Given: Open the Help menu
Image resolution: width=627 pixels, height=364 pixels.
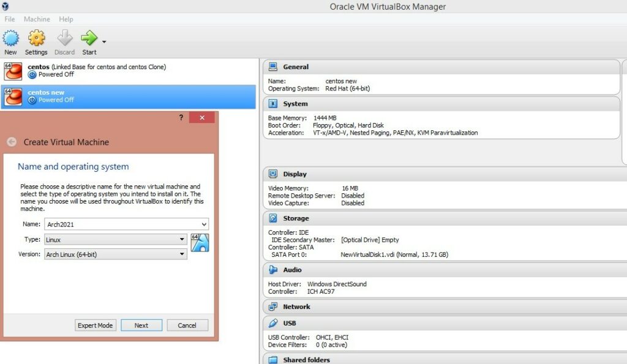Looking at the screenshot, I should coord(66,19).
